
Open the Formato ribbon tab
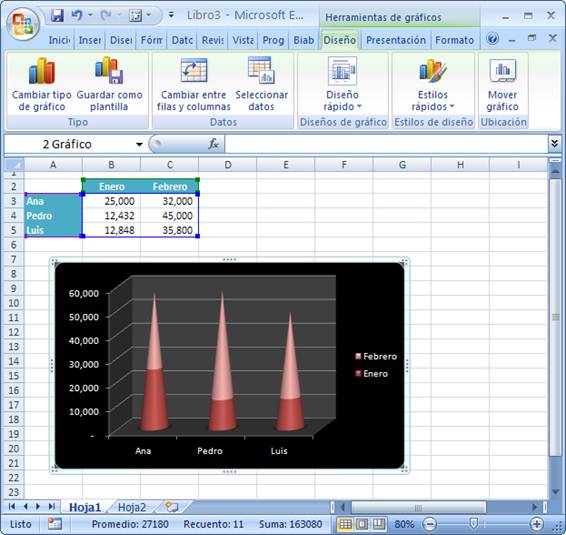(x=454, y=40)
